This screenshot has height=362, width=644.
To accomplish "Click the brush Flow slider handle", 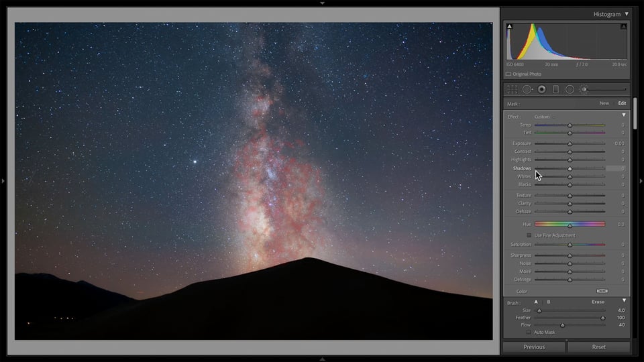I will click(562, 326).
